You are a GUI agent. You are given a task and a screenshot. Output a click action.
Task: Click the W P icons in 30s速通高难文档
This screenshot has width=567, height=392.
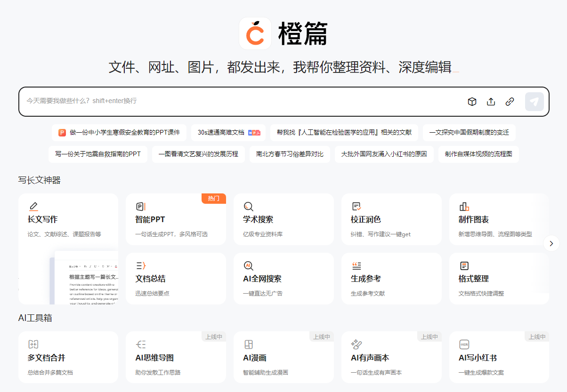[x=254, y=133]
